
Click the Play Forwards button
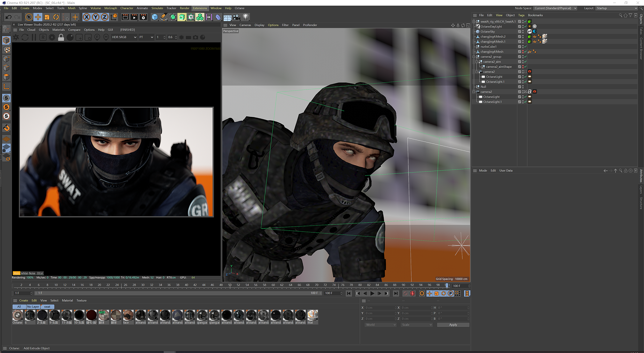(x=372, y=294)
